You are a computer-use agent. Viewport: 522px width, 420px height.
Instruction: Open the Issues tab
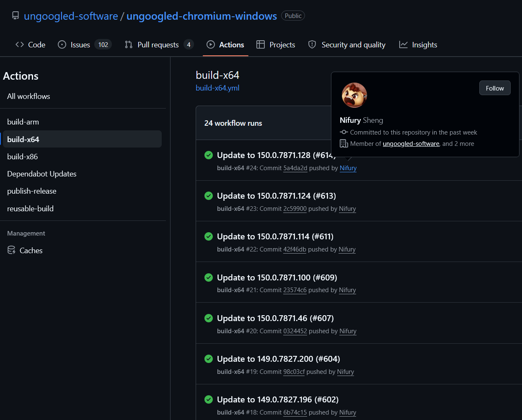point(85,44)
